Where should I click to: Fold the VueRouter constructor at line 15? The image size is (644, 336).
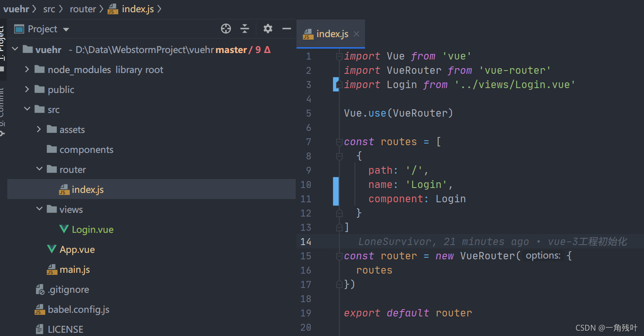click(x=339, y=256)
